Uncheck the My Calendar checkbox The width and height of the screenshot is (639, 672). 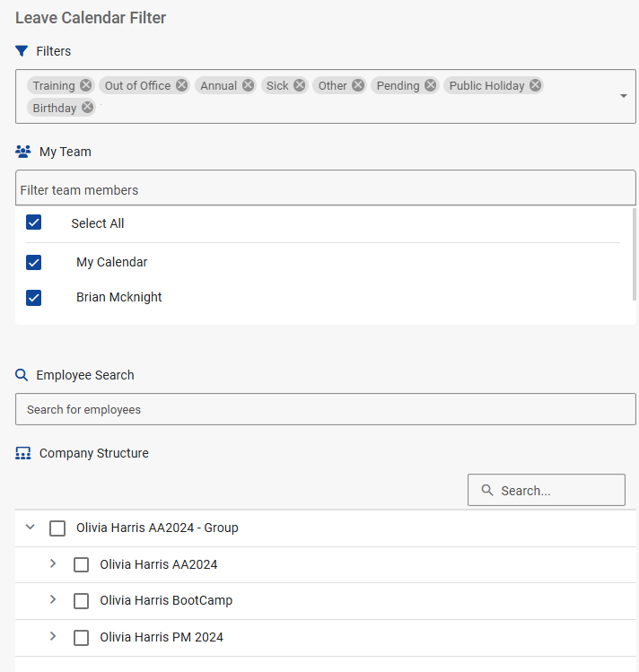point(34,262)
